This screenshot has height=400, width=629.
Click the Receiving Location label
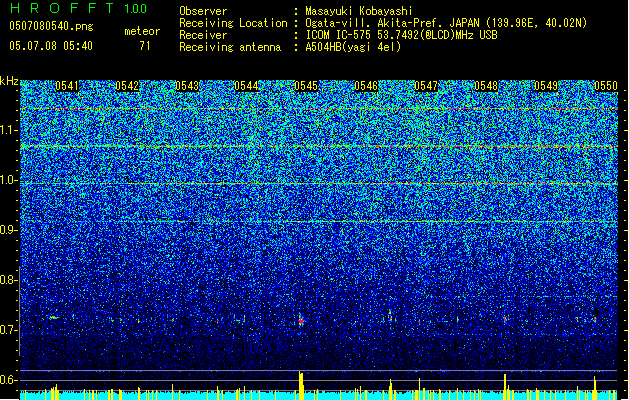pos(233,23)
